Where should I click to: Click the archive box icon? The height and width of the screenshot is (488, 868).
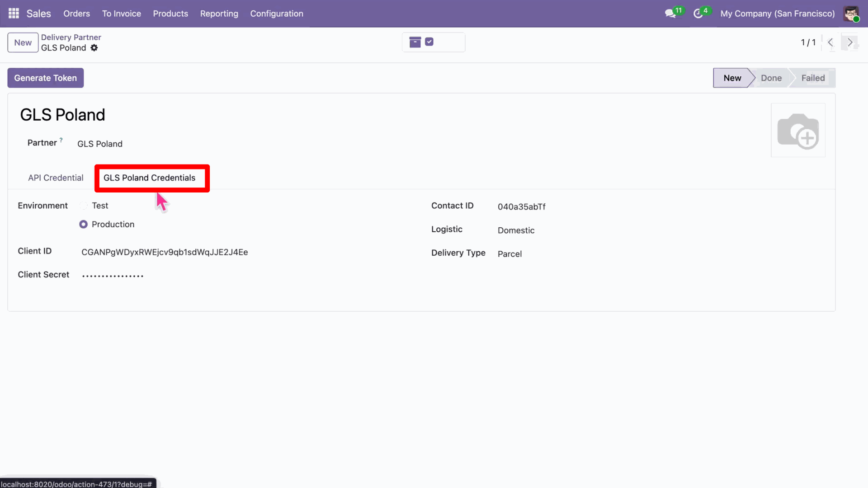pyautogui.click(x=415, y=42)
